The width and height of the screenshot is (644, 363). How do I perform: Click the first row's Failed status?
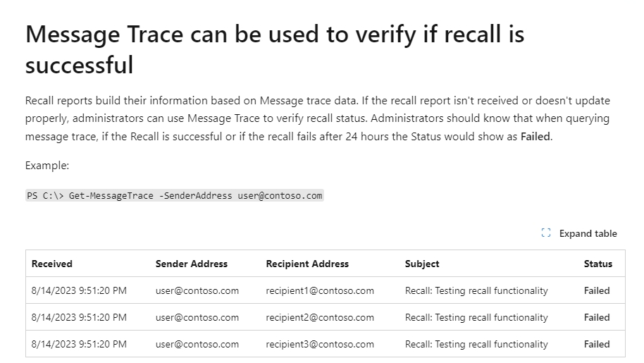(597, 290)
